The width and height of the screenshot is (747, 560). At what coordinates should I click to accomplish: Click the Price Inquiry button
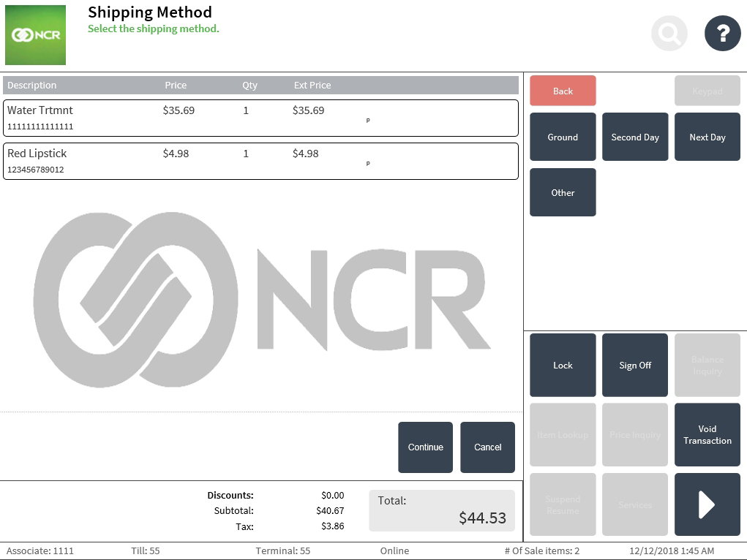[635, 435]
